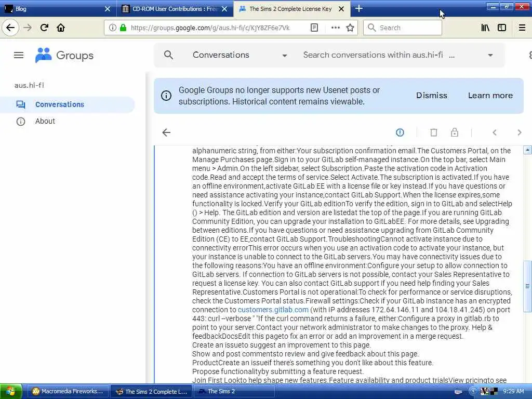Expand advanced search options arrow
Viewport: 532px width, 399px height.
pyautogui.click(x=490, y=55)
